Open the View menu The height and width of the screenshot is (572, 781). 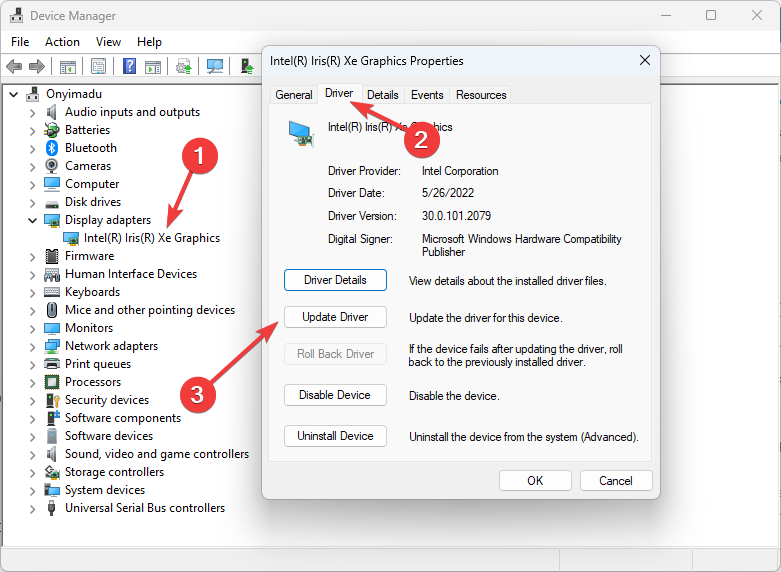pyautogui.click(x=108, y=42)
